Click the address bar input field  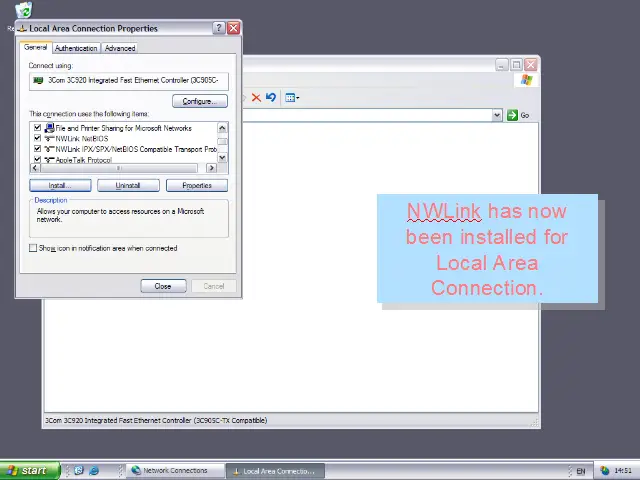(367, 115)
